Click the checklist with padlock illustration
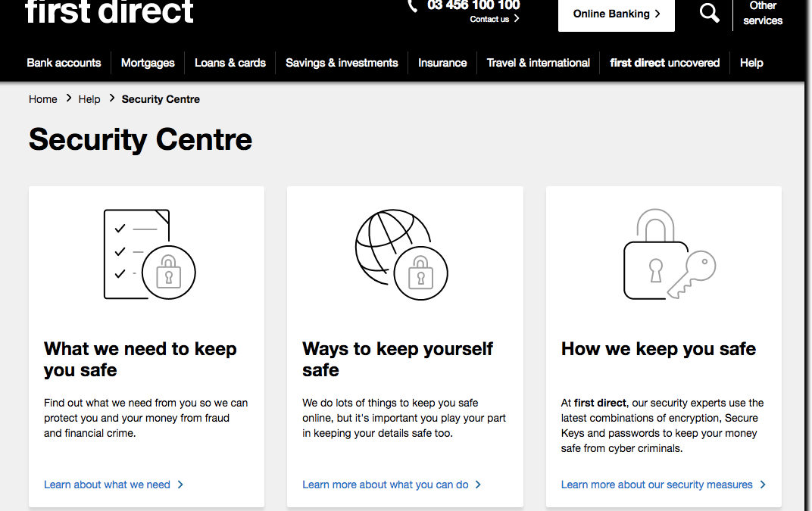Image resolution: width=812 pixels, height=511 pixels. pos(149,254)
